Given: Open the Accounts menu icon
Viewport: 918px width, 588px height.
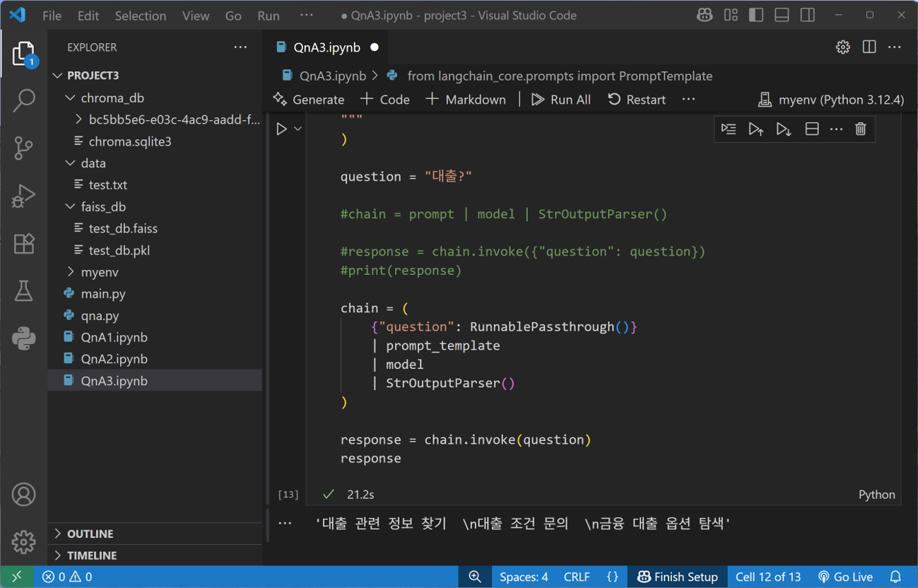Looking at the screenshot, I should 23,495.
